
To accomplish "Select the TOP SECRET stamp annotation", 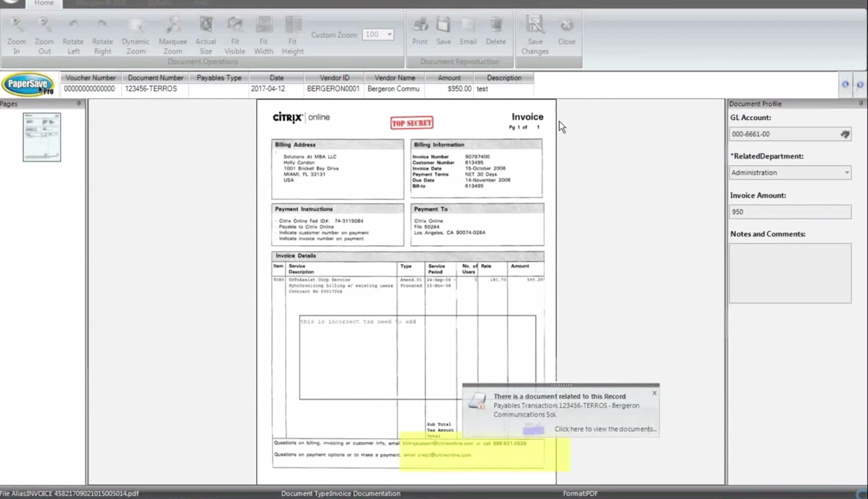I will pos(412,123).
